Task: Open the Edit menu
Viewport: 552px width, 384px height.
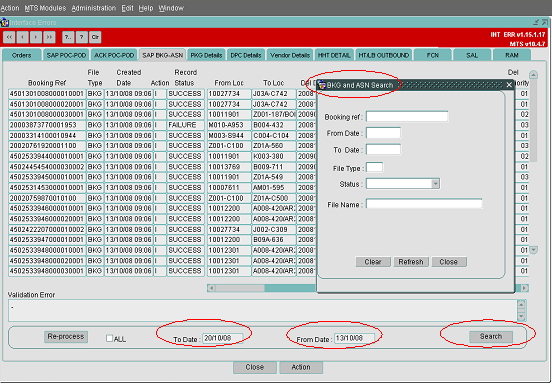Action: tap(127, 8)
